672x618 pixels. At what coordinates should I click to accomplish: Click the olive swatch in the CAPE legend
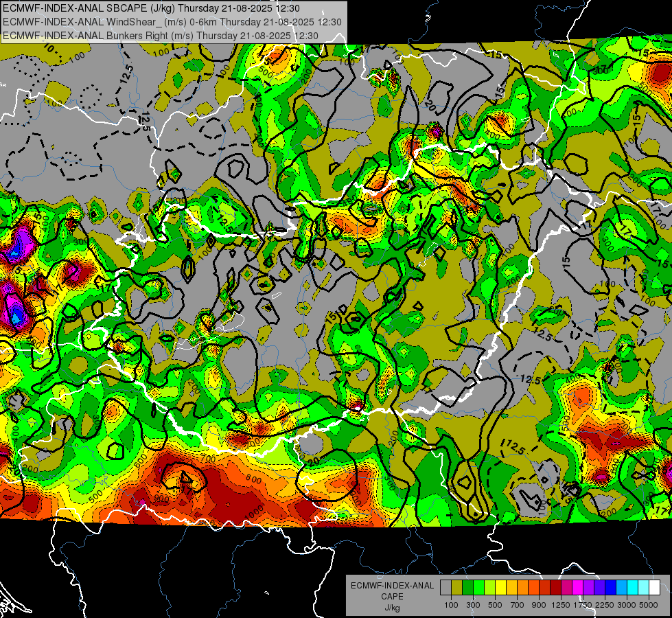click(x=457, y=588)
